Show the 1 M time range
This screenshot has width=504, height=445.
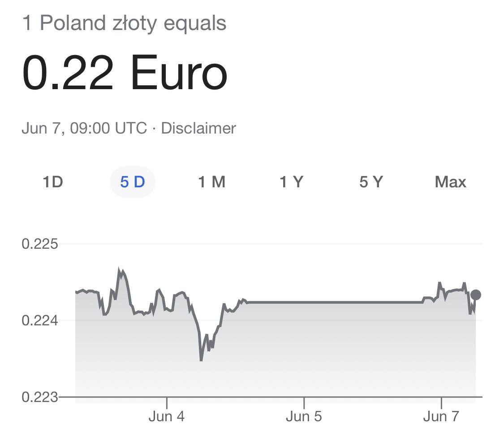coord(212,182)
